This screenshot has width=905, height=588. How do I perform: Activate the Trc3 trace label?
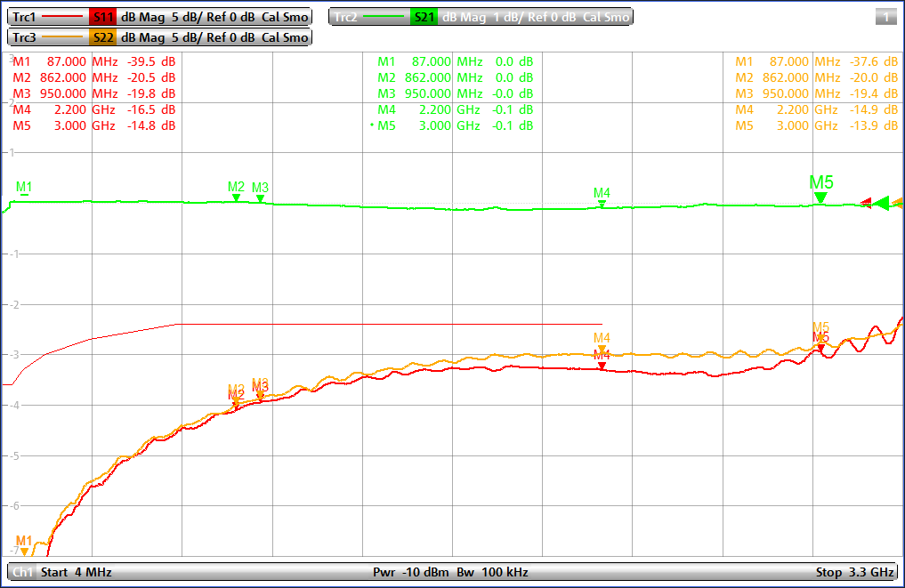click(x=26, y=37)
